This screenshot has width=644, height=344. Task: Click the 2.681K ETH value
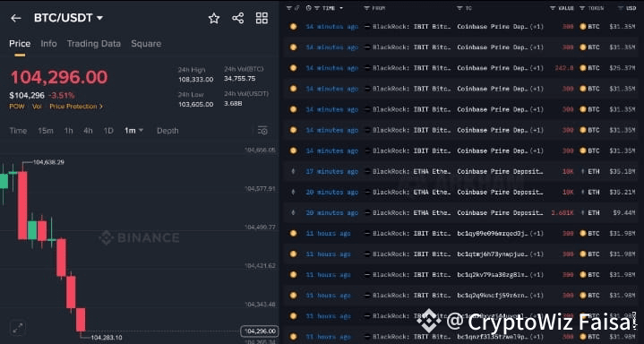pos(563,212)
